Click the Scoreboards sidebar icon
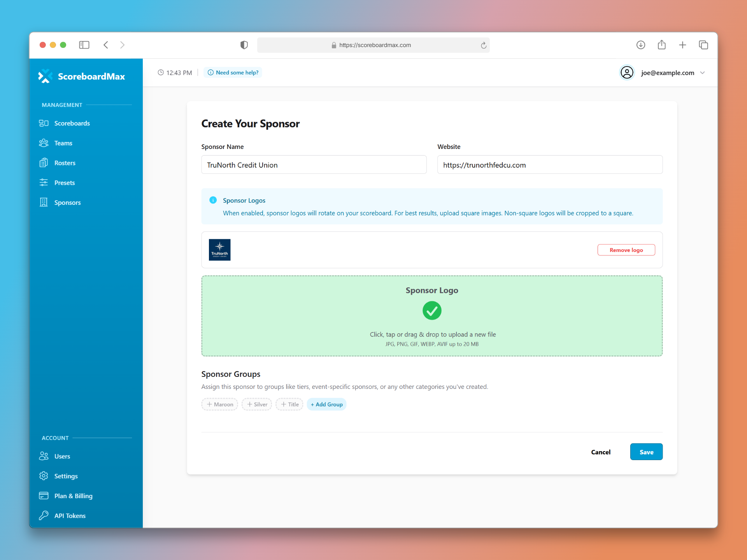The height and width of the screenshot is (560, 747). 44,123
